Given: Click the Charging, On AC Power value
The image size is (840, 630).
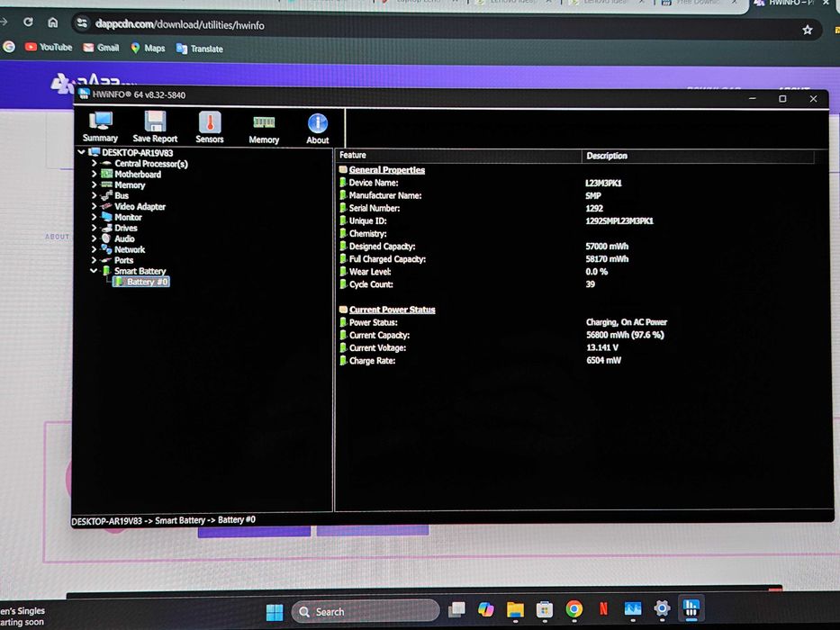Looking at the screenshot, I should [x=627, y=322].
